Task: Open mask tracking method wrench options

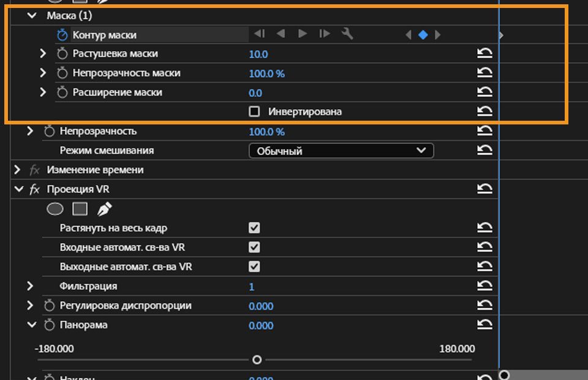Action: [347, 34]
